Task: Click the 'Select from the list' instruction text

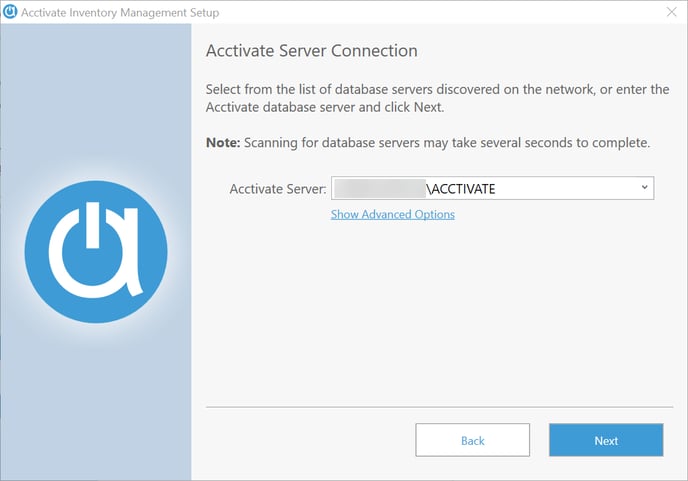Action: pos(437,98)
